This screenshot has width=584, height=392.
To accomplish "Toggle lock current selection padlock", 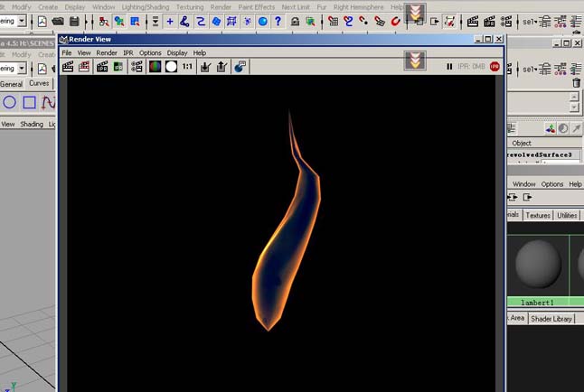I will tap(295, 22).
